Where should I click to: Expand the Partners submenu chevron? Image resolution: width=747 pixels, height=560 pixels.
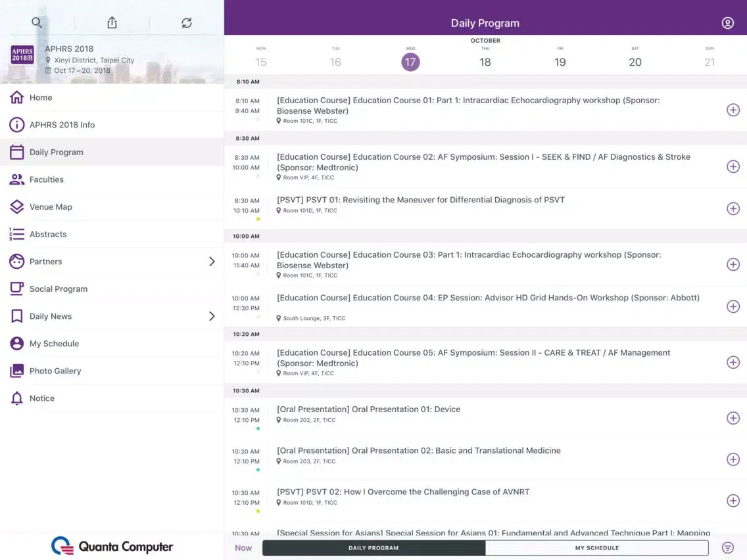click(212, 262)
